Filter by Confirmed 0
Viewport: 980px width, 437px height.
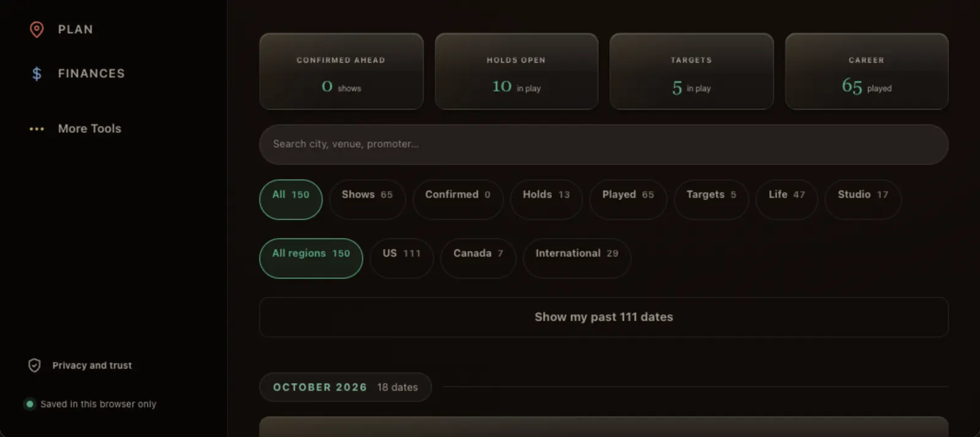click(458, 200)
